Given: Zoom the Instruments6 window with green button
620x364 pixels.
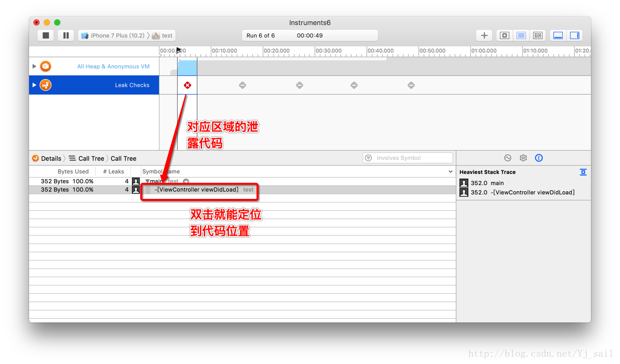Looking at the screenshot, I should 57,22.
